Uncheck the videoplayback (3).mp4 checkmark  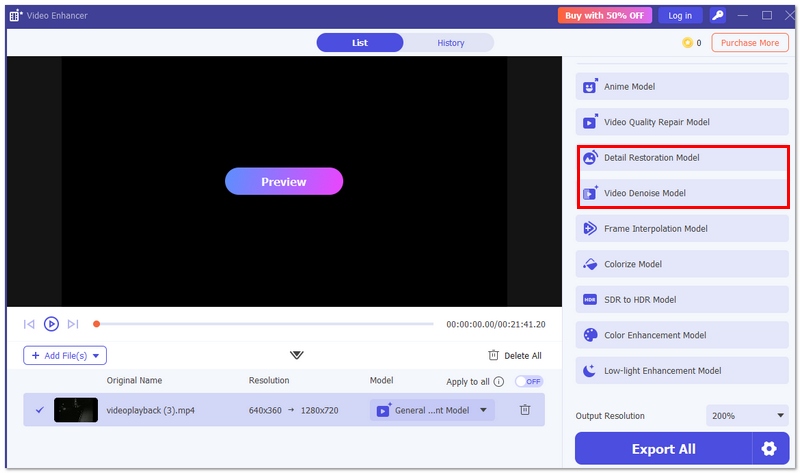tap(39, 410)
